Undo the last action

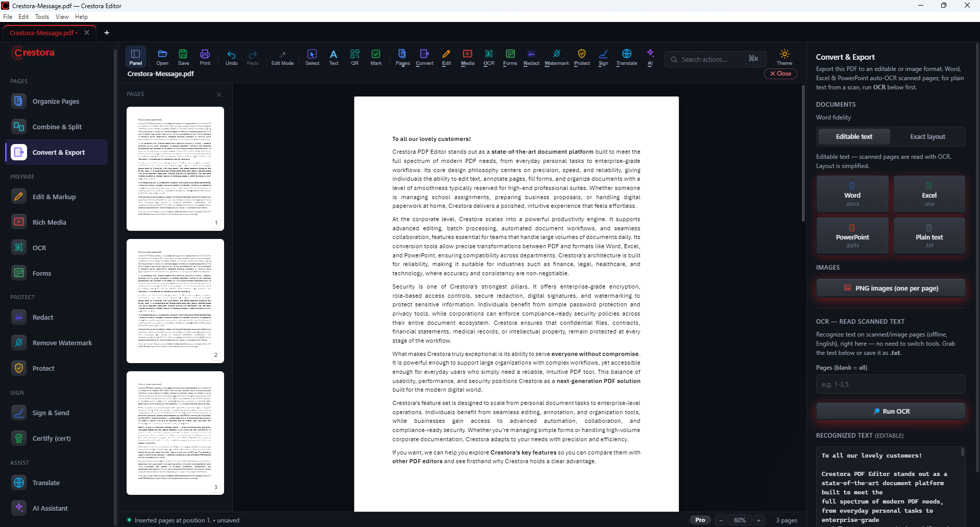tap(231, 57)
